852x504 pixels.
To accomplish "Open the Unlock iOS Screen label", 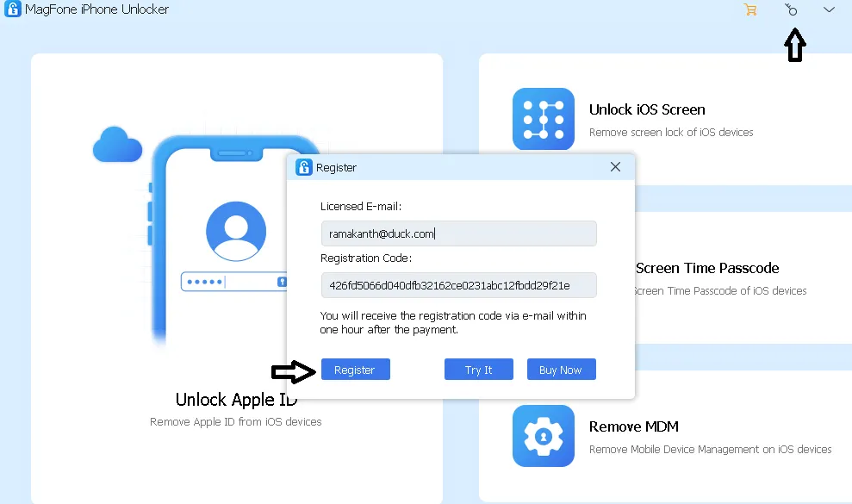I will click(647, 109).
